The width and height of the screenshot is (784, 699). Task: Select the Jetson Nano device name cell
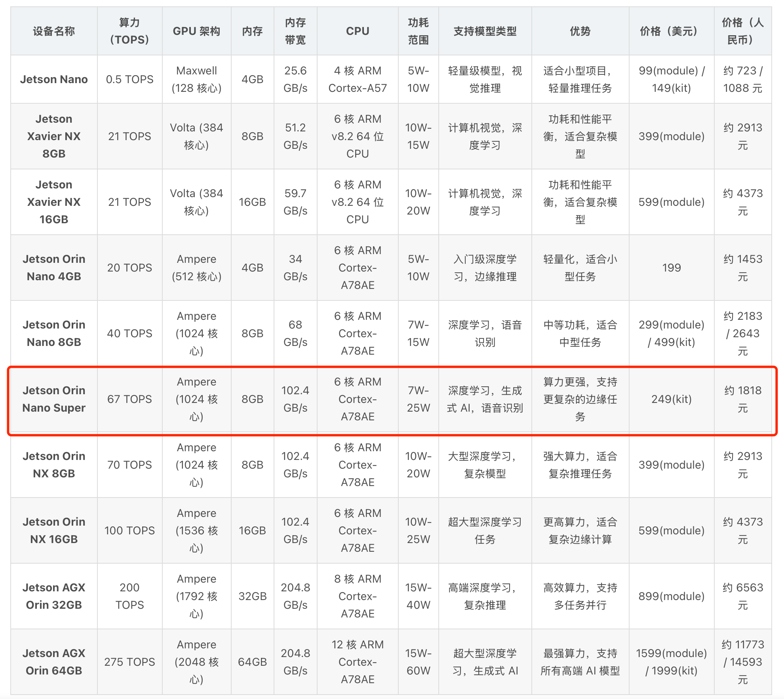[x=54, y=79]
